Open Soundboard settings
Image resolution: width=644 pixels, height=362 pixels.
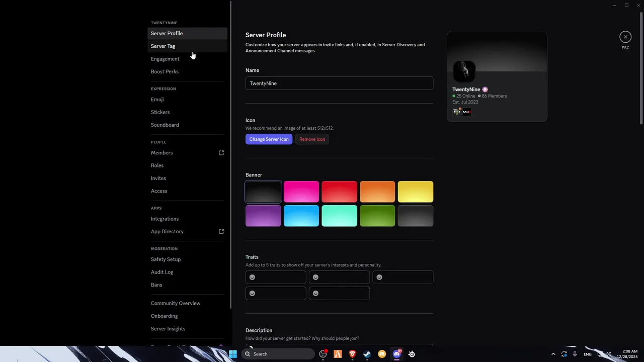(188, 125)
